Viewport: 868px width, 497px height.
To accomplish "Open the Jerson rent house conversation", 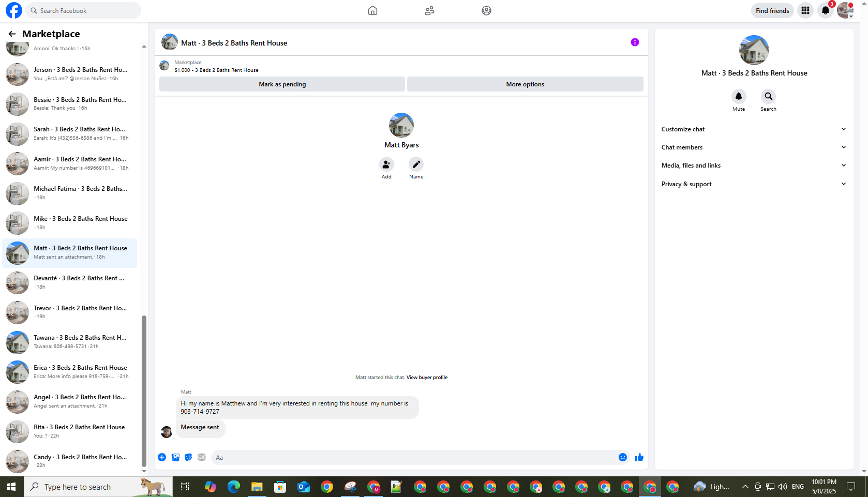I will [70, 74].
